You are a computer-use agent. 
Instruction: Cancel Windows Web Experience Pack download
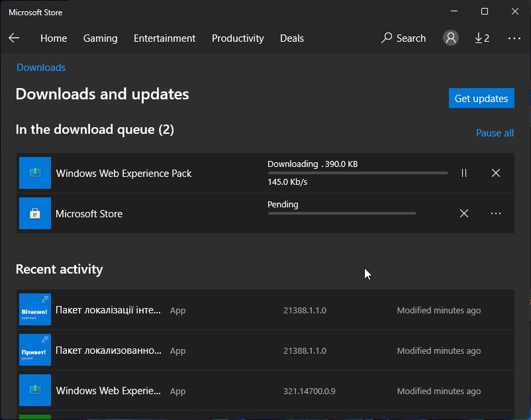tap(496, 173)
